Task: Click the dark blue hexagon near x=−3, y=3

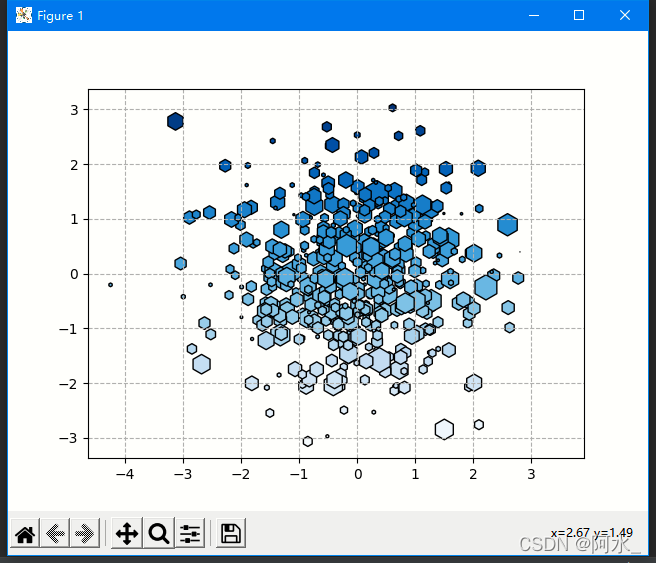Action: (175, 121)
